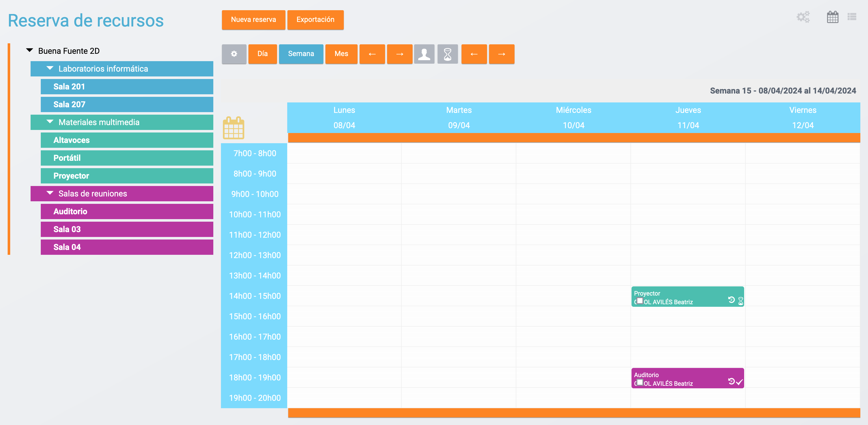Image resolution: width=868 pixels, height=425 pixels.
Task: Collapse the Buena Fuente 2D tree
Action: click(x=30, y=50)
